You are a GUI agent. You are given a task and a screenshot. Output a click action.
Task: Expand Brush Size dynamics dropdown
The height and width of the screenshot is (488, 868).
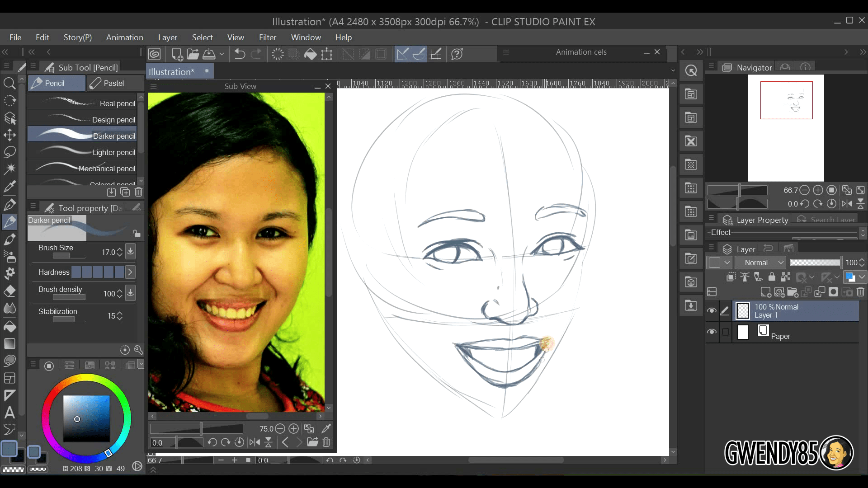click(130, 251)
